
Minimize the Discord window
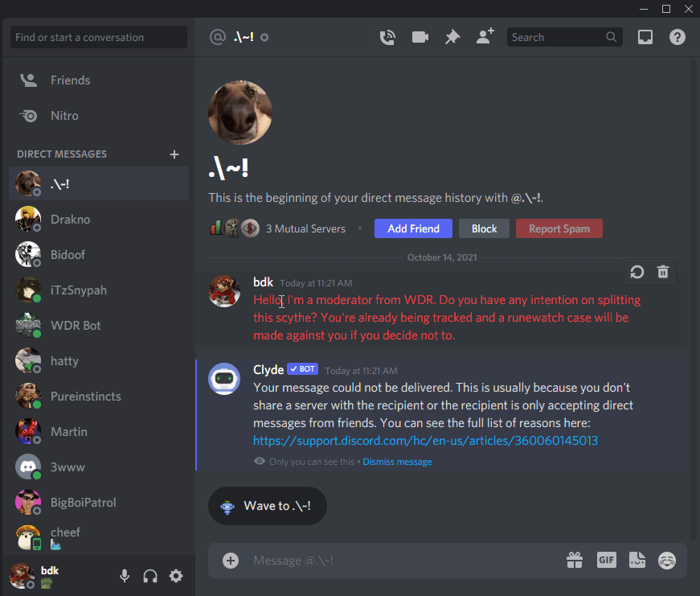[x=643, y=9]
